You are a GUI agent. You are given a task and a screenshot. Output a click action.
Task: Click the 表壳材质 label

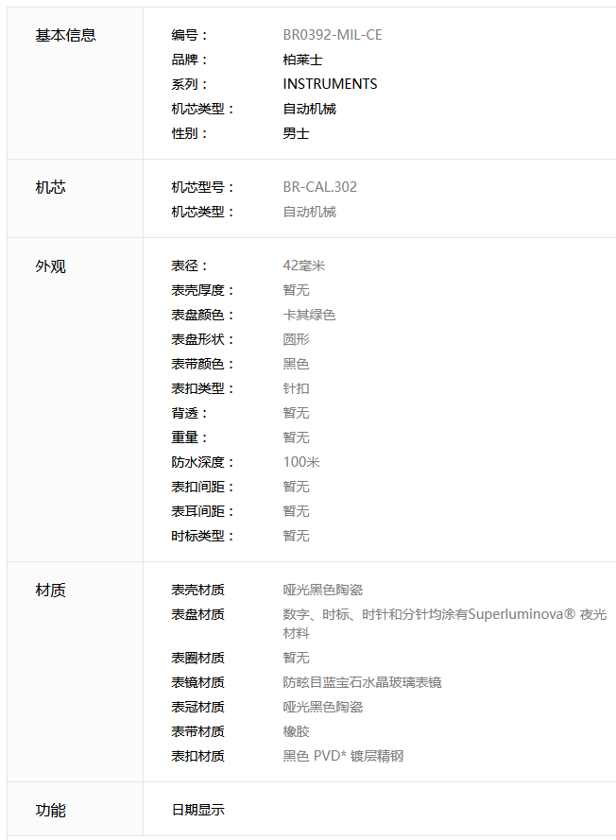198,590
